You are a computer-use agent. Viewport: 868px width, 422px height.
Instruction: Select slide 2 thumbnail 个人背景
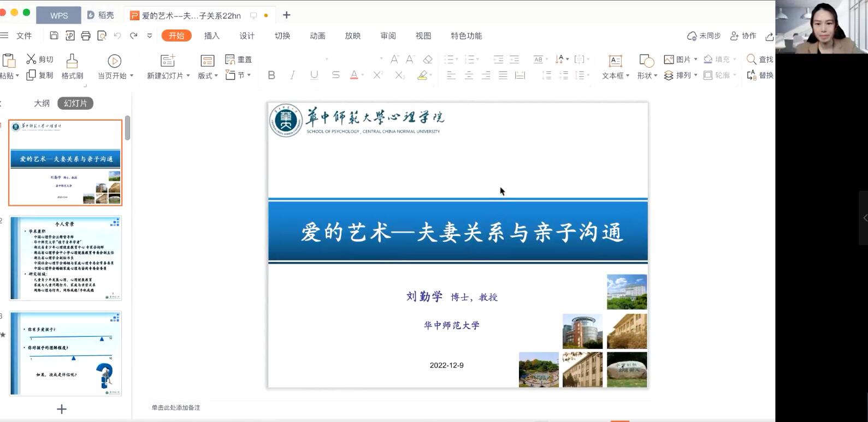[x=66, y=258]
